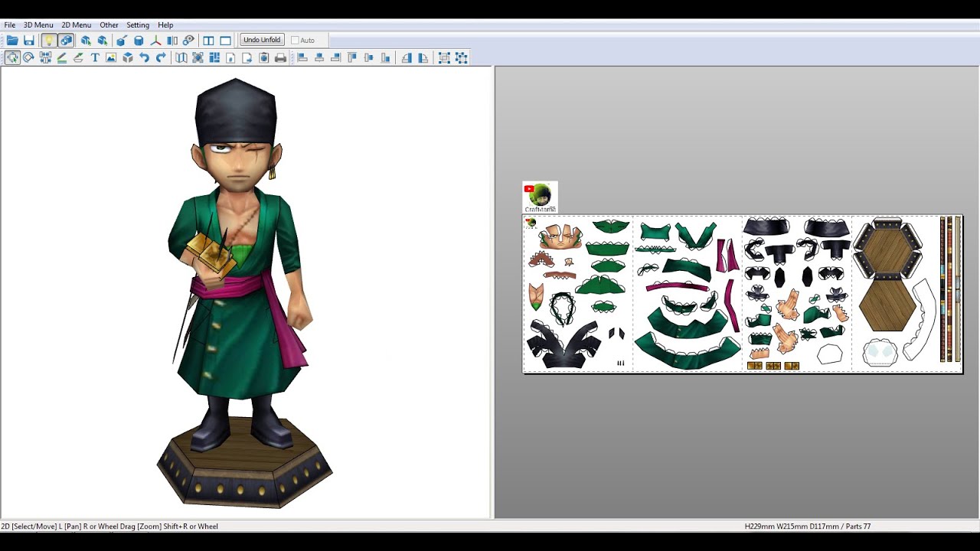The height and width of the screenshot is (551, 980).
Task: Click the eye view settings icon
Action: pos(188,41)
